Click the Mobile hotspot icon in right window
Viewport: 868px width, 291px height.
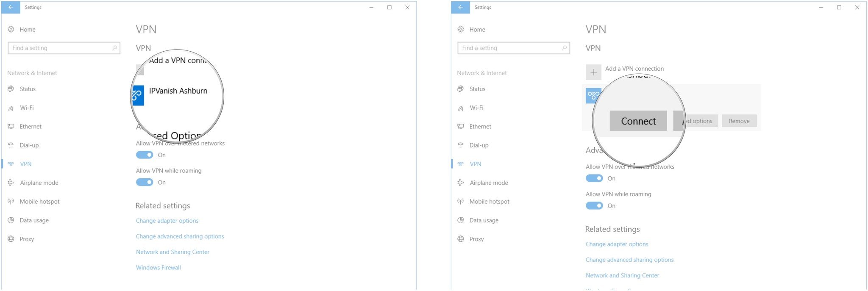461,202
